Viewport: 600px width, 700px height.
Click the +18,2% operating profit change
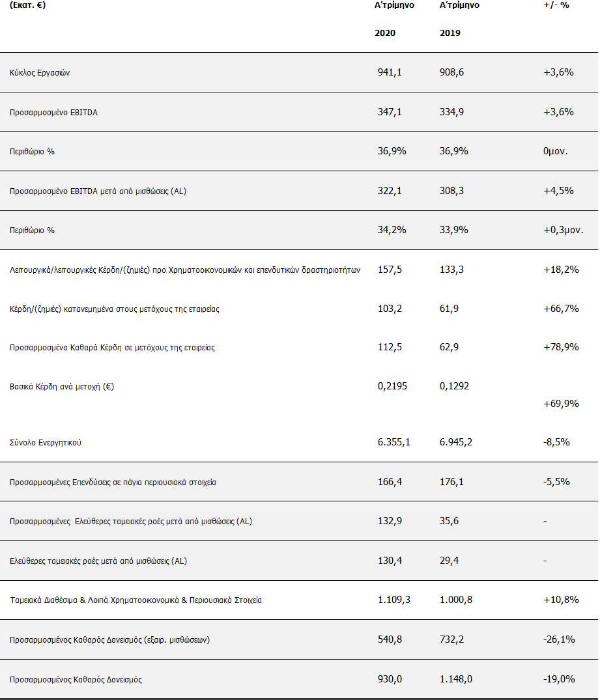click(x=561, y=270)
